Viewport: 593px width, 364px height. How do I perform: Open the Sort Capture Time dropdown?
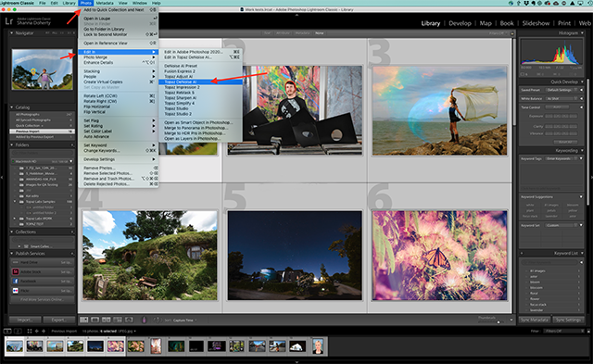click(185, 320)
